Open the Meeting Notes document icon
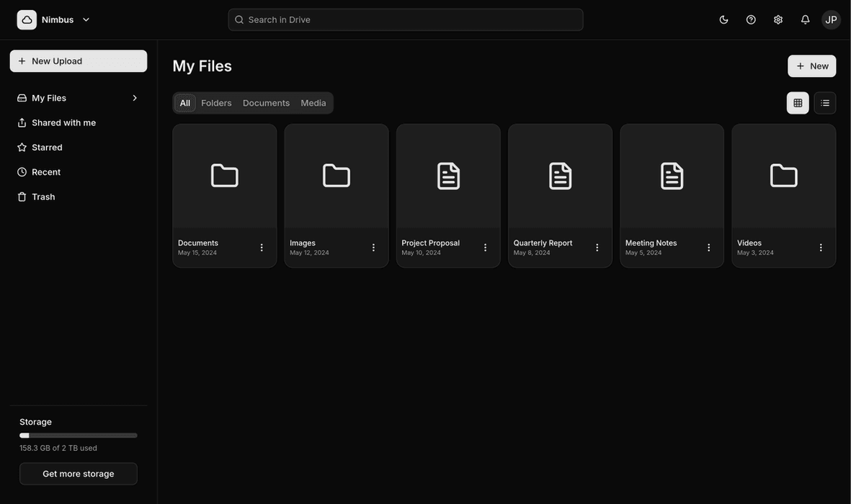This screenshot has height=504, width=851. coord(672,176)
